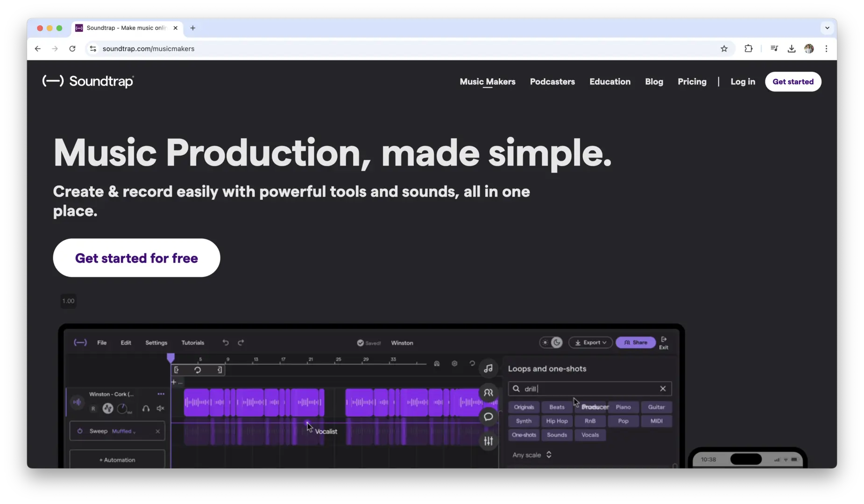Click the Get started for free button
This screenshot has height=504, width=864.
click(136, 258)
